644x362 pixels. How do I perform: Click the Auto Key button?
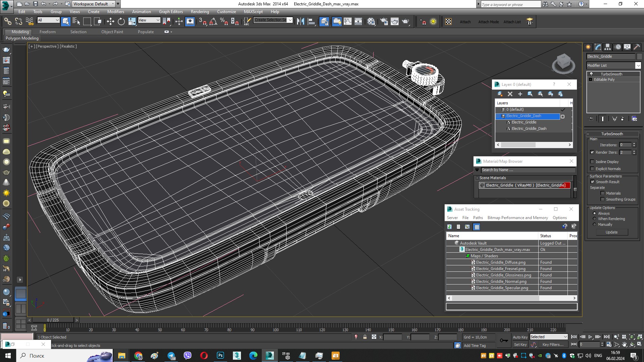pos(520,337)
